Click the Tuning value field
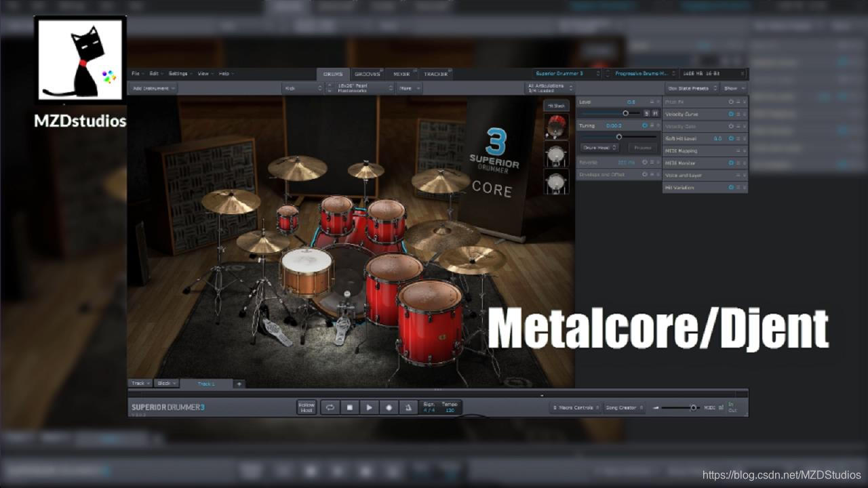 coord(614,125)
